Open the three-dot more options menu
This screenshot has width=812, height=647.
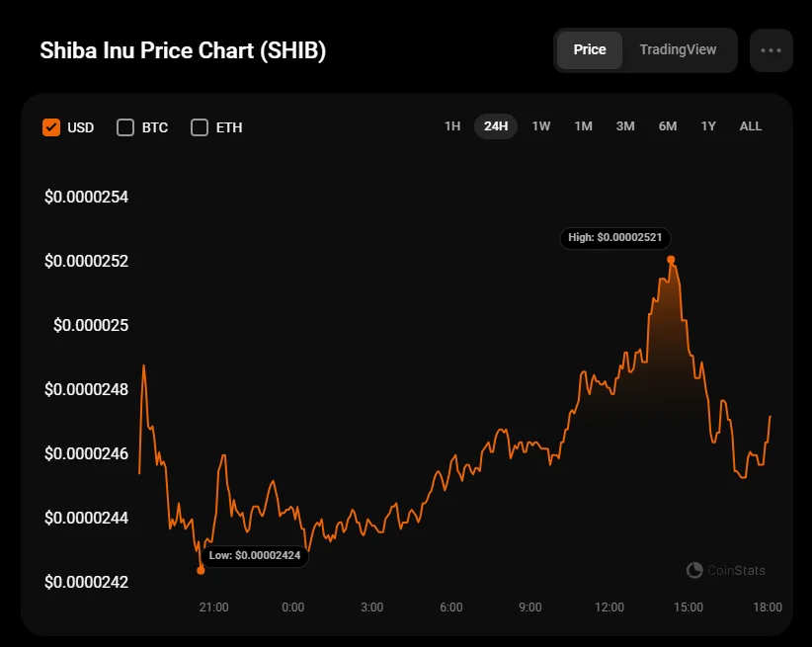[771, 50]
